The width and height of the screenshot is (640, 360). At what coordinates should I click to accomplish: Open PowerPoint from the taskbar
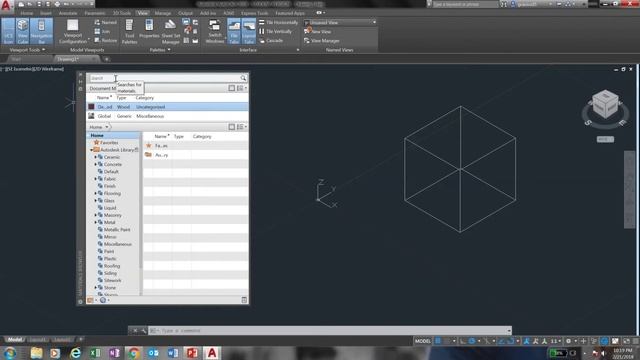pyautogui.click(x=192, y=353)
